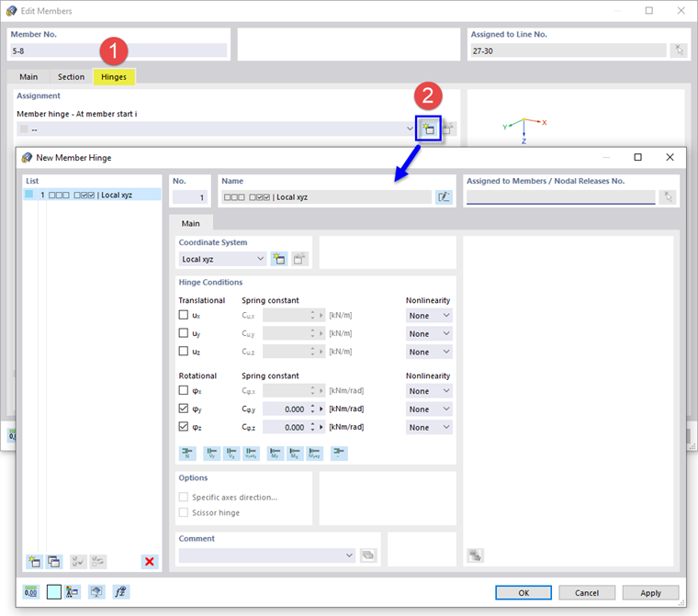Click the edit hinge icon beside the new hinge icon
698x616 pixels.
pos(448,129)
